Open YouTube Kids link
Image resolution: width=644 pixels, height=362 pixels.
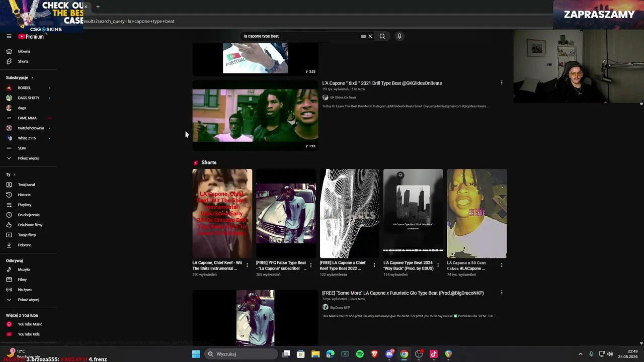28,334
